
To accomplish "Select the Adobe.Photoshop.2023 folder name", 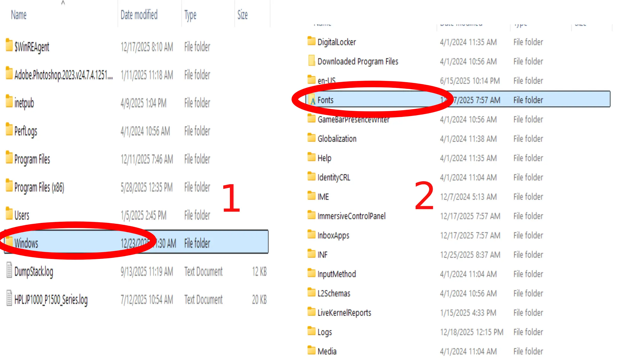I will (x=63, y=75).
